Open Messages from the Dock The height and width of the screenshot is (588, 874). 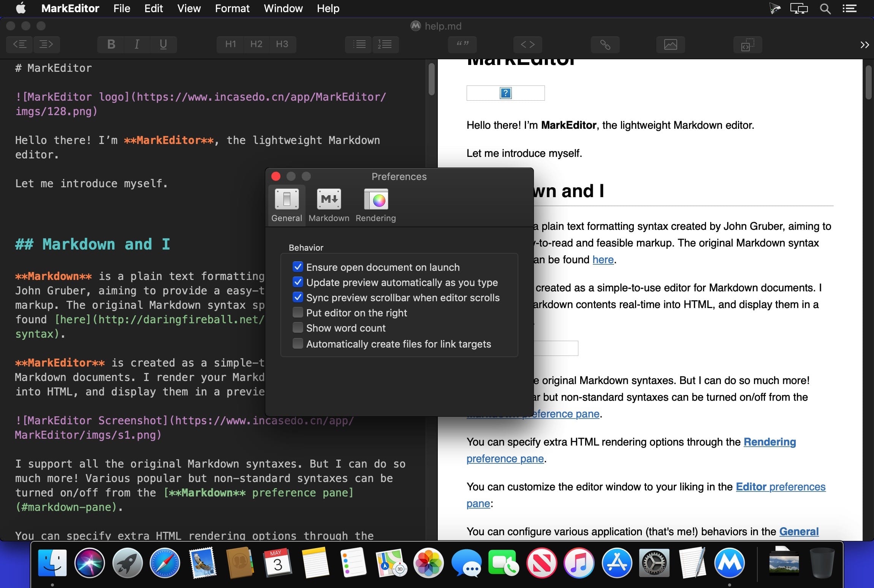pyautogui.click(x=466, y=563)
